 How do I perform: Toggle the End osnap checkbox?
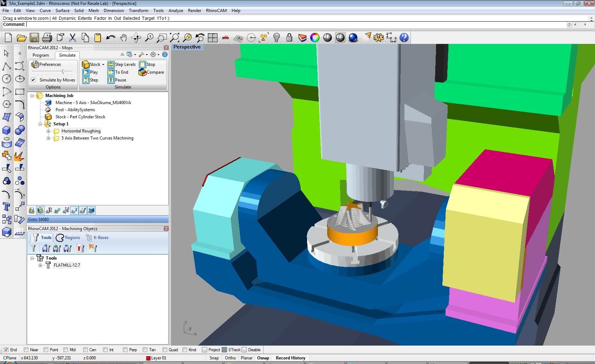(x=6, y=350)
